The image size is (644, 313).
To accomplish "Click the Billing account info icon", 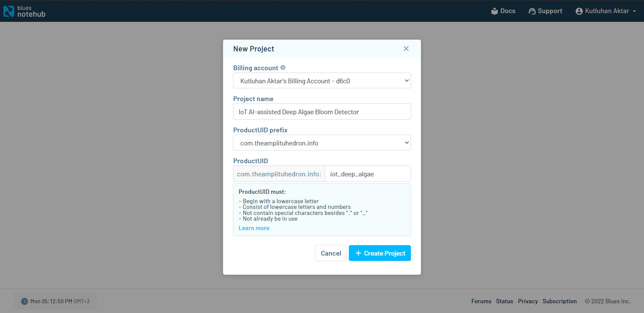I will [x=283, y=68].
